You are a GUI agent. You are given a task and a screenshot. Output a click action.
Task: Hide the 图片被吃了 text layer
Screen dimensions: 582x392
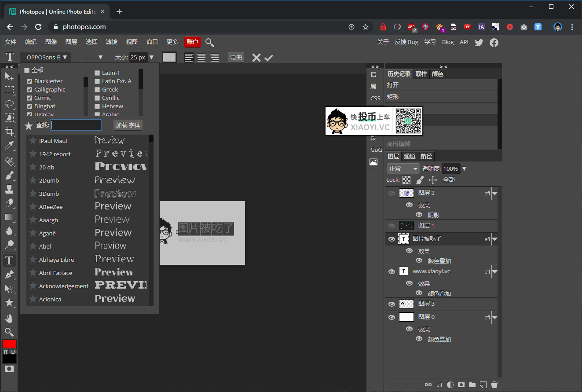click(392, 239)
